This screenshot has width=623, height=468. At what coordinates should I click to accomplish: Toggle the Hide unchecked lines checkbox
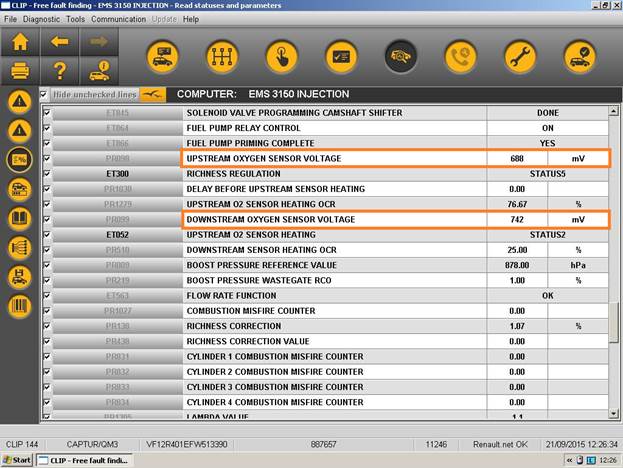(44, 94)
